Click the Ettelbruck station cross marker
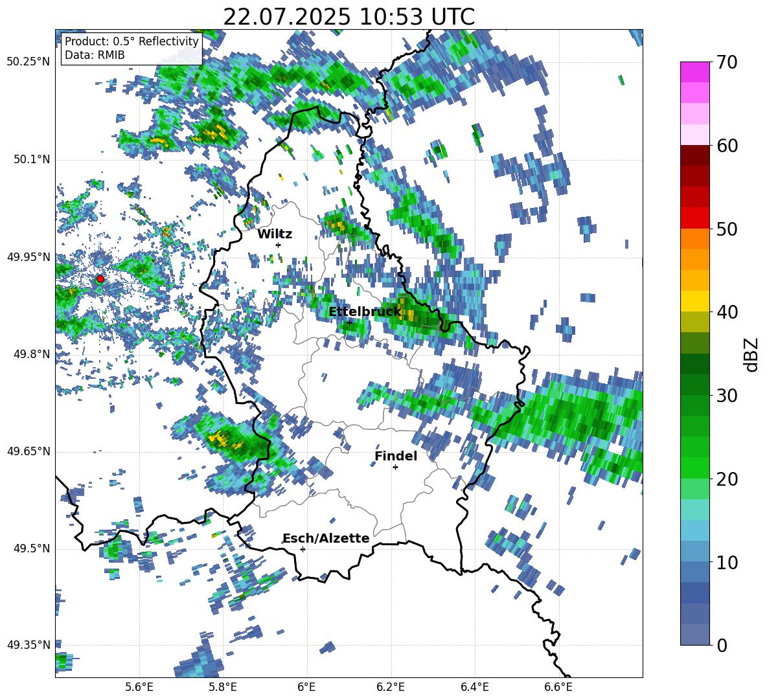 349,322
